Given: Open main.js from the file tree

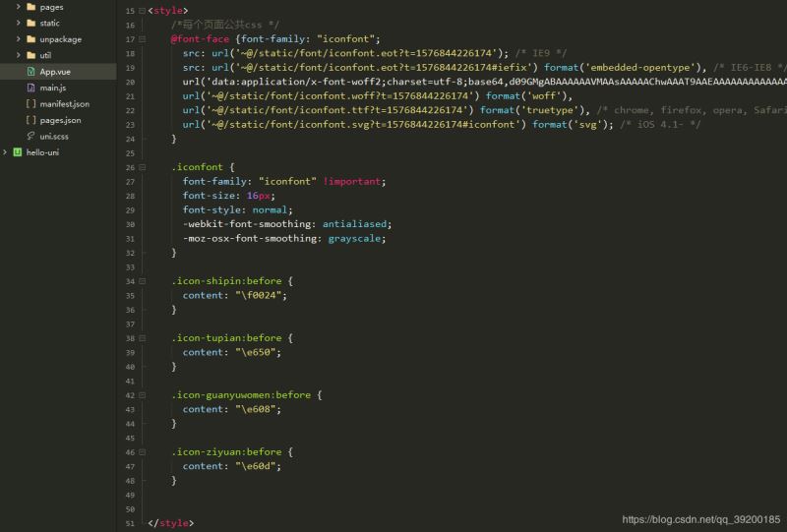Looking at the screenshot, I should click(52, 88).
